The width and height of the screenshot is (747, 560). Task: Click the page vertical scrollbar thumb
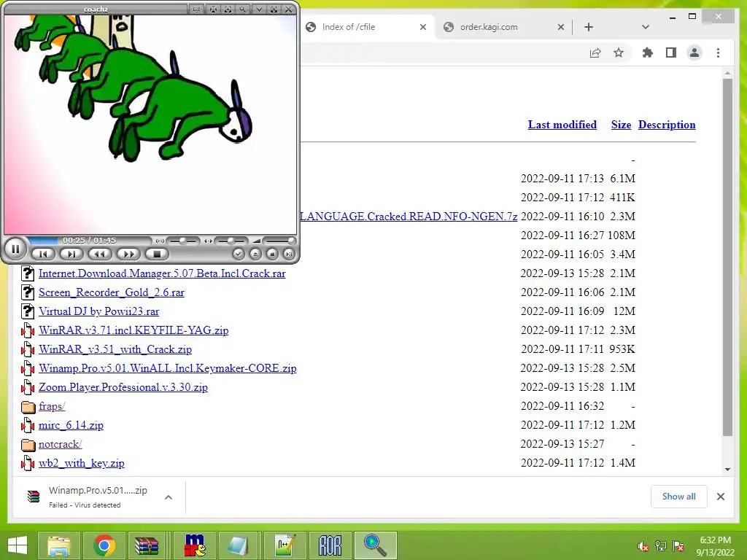pyautogui.click(x=727, y=257)
